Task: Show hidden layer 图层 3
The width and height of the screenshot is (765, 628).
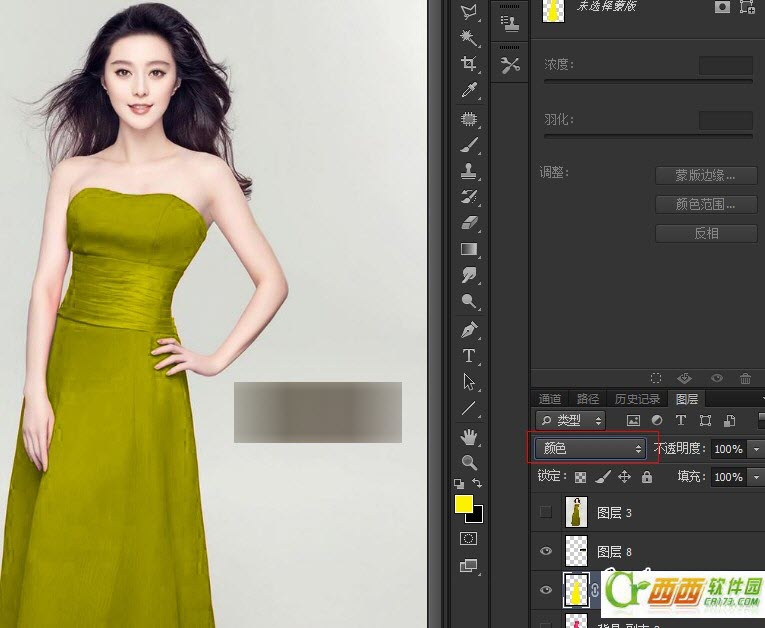Action: click(545, 513)
